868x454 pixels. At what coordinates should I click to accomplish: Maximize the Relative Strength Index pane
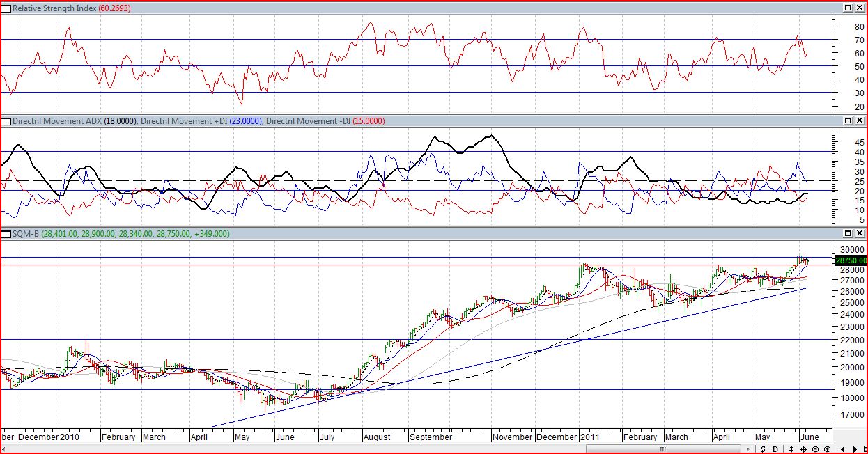click(x=848, y=8)
